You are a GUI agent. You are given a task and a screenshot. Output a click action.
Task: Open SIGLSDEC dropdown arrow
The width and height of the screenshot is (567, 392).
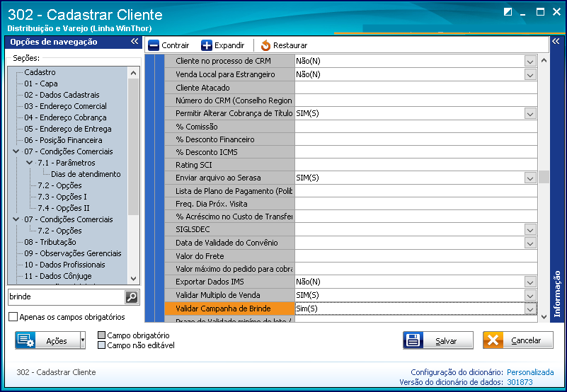pos(530,230)
